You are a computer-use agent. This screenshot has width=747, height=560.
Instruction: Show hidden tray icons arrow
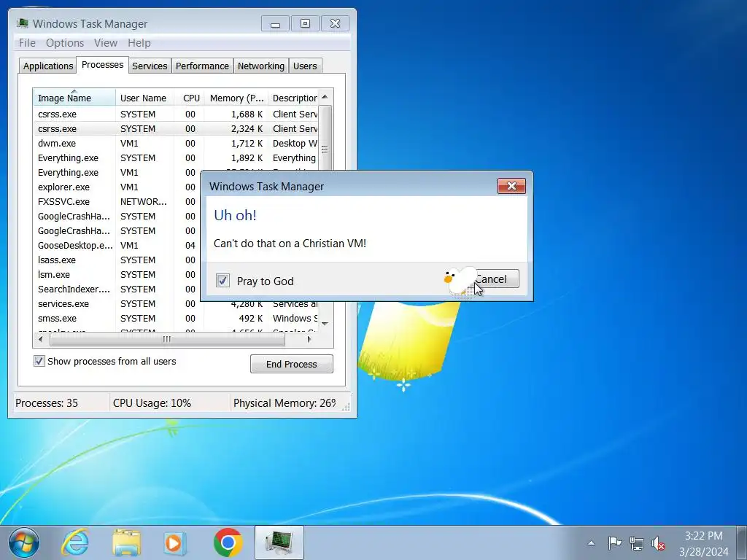591,542
